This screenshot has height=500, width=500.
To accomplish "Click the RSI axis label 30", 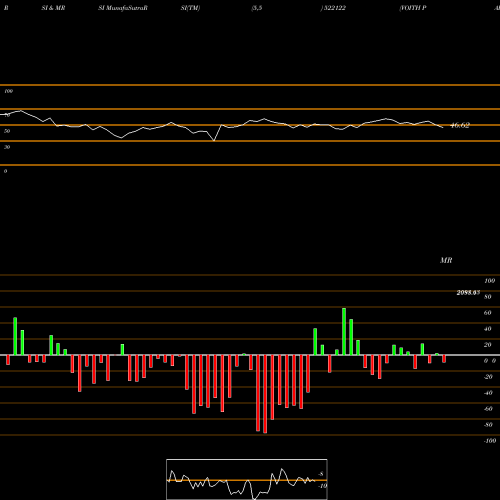I will coord(7,147).
